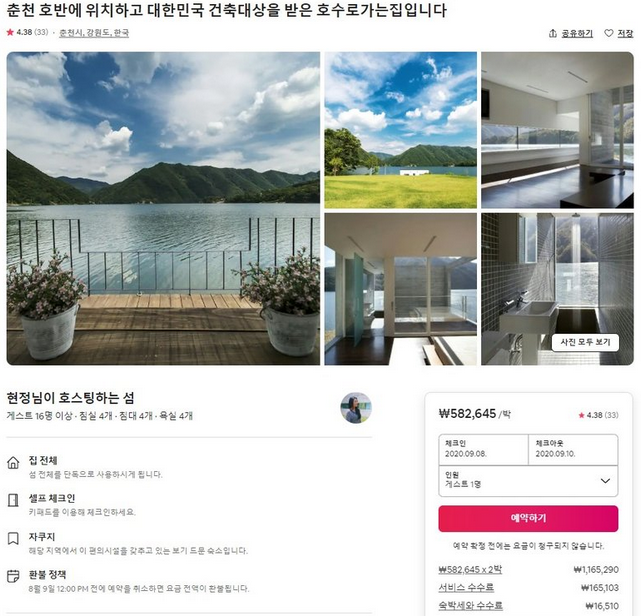Screen dimensions: 641x616
Task: Click the 서비스 수수료 link
Action: click(x=466, y=587)
